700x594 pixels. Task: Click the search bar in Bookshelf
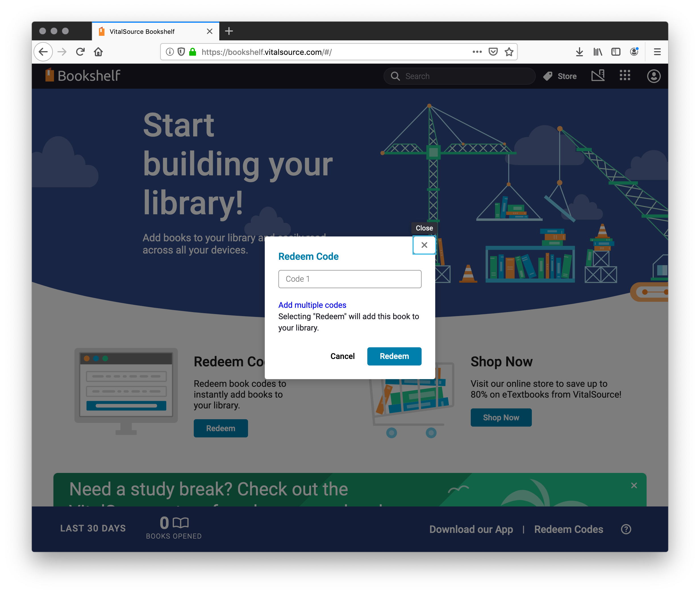pyautogui.click(x=459, y=76)
